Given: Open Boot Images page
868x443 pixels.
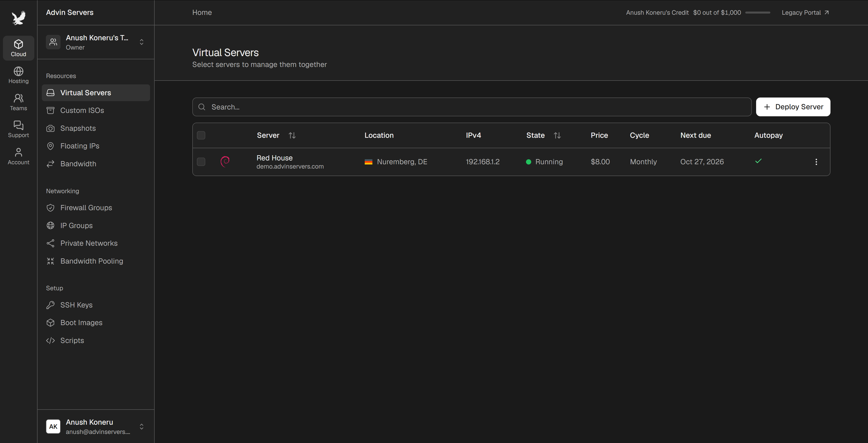Looking at the screenshot, I should [x=96, y=323].
